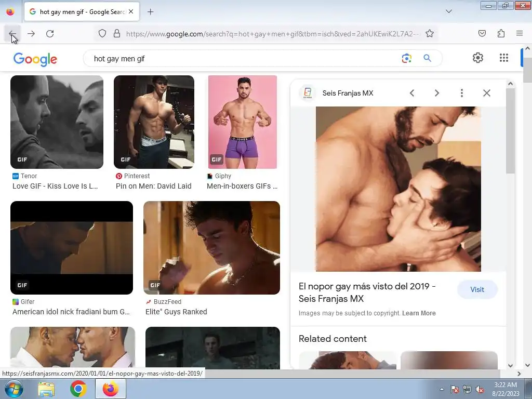The width and height of the screenshot is (532, 399).
Task: Reload the current page
Action: (50, 34)
